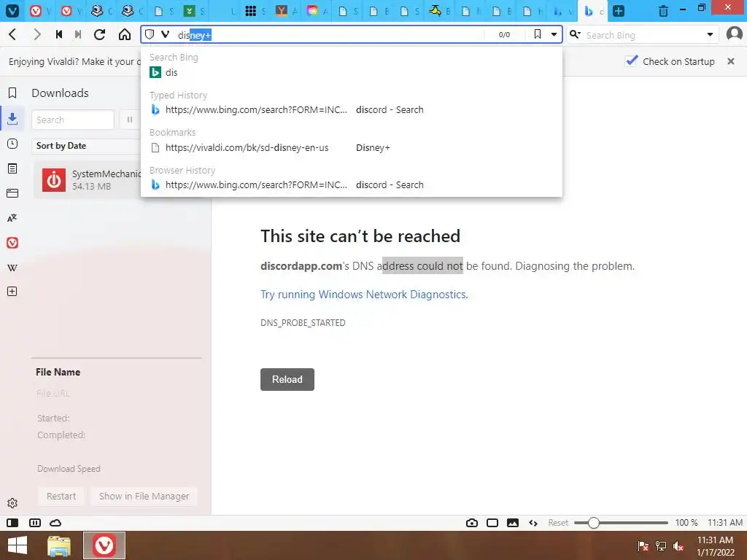Click Show in File Manager button
Screen dimensions: 747x560
144,496
